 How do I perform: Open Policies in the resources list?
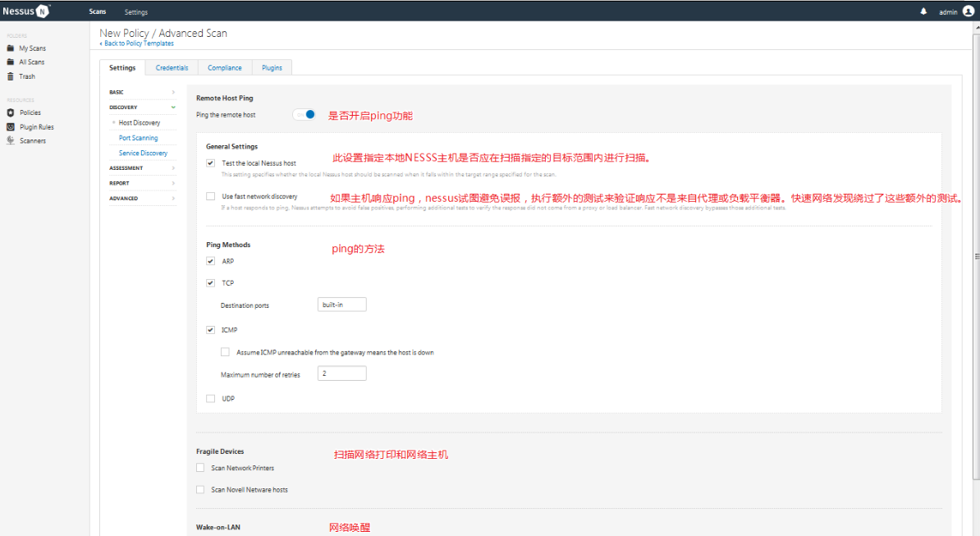tap(30, 112)
